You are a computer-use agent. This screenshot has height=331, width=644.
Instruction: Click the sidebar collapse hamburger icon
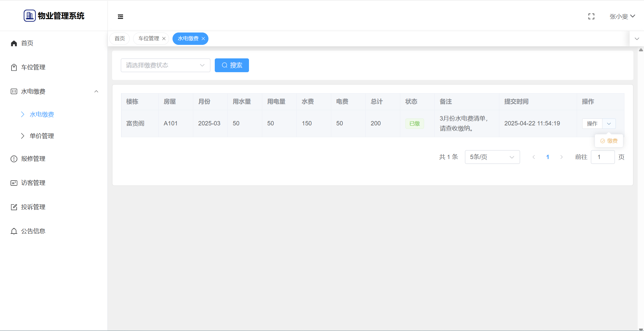pos(120,17)
